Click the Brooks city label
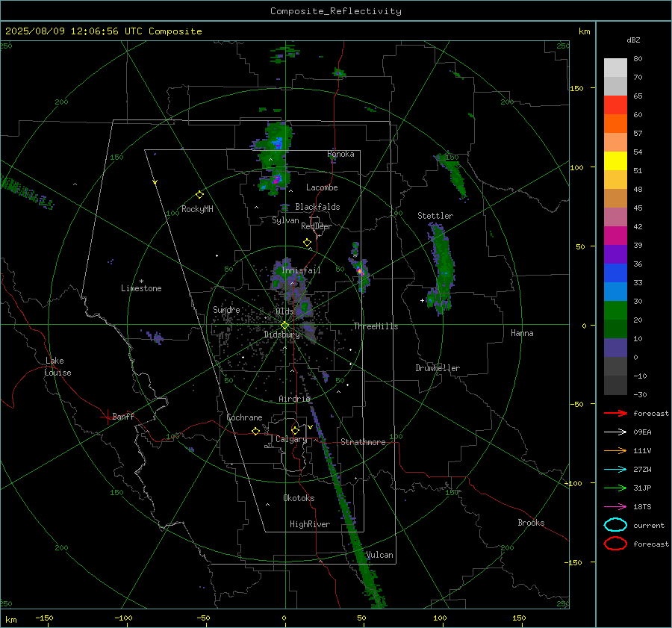This screenshot has height=628, width=672. pos(531,523)
